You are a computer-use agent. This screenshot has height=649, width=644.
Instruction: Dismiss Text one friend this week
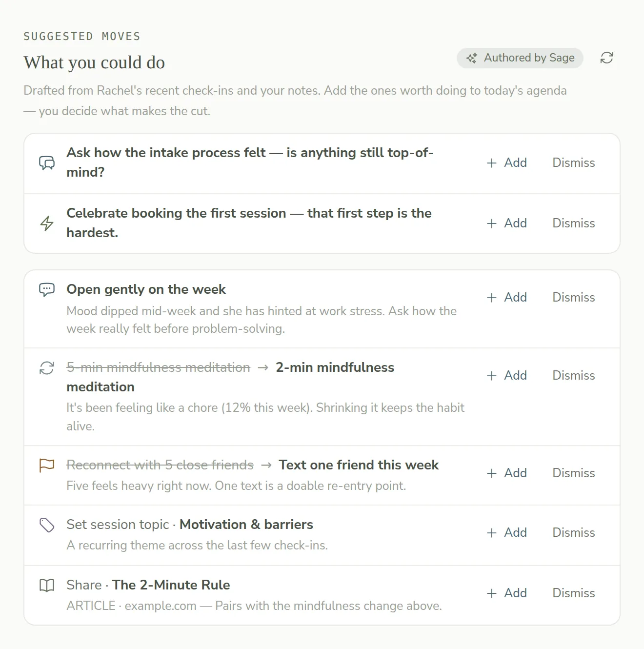point(573,473)
